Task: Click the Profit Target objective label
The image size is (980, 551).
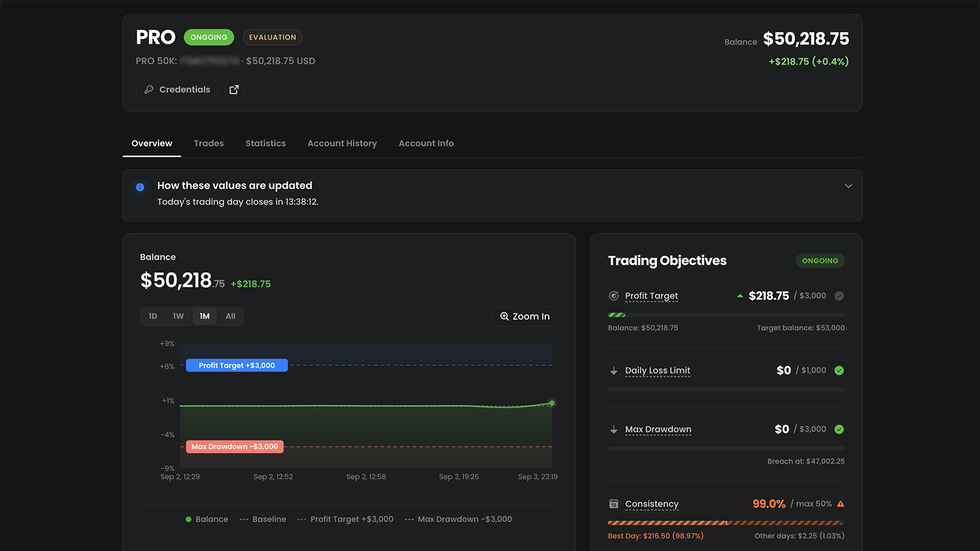Action: tap(652, 296)
